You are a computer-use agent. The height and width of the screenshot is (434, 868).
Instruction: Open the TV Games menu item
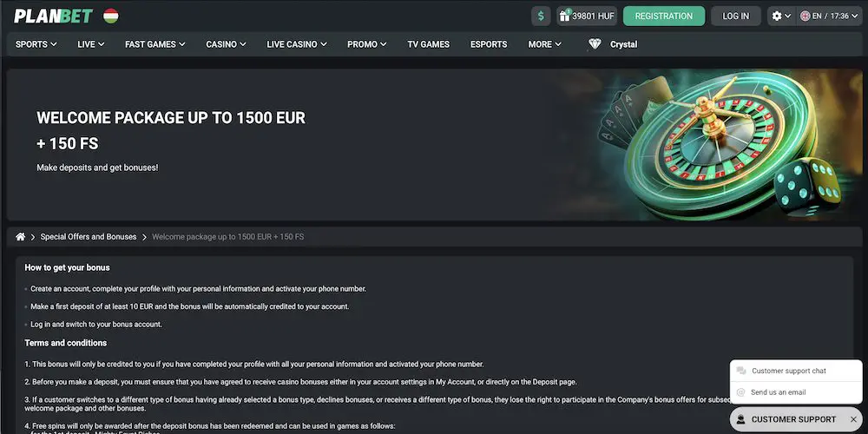tap(429, 44)
